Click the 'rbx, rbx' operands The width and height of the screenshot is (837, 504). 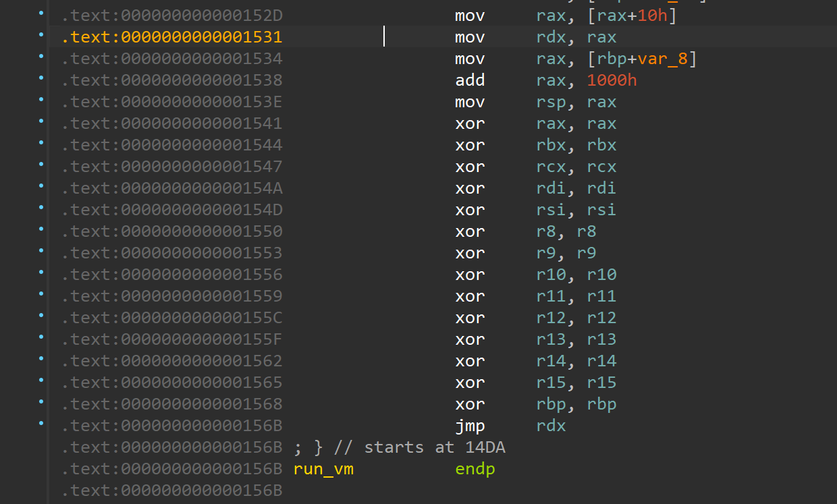576,145
